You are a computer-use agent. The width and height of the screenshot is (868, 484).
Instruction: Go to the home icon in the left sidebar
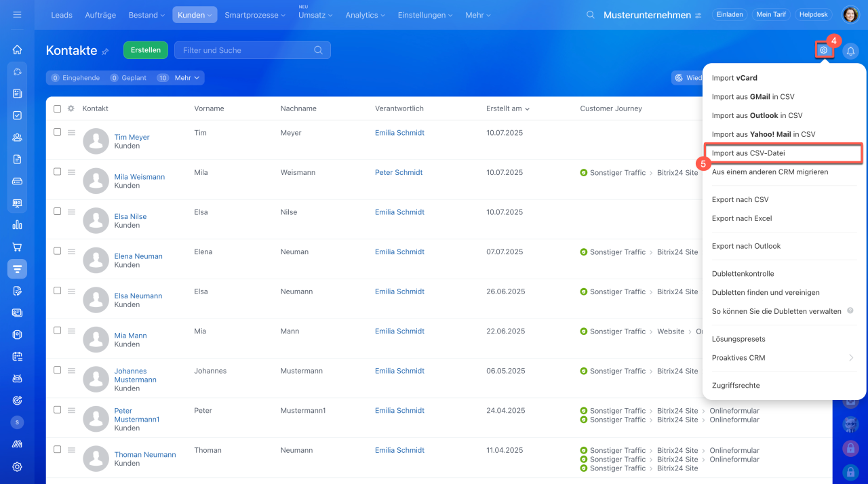tap(17, 49)
